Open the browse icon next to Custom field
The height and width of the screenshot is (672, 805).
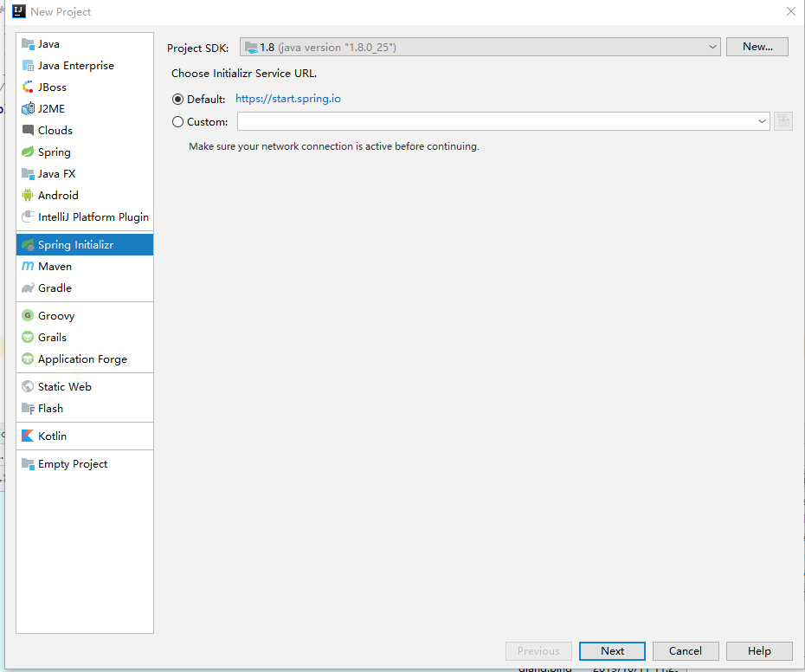[782, 121]
